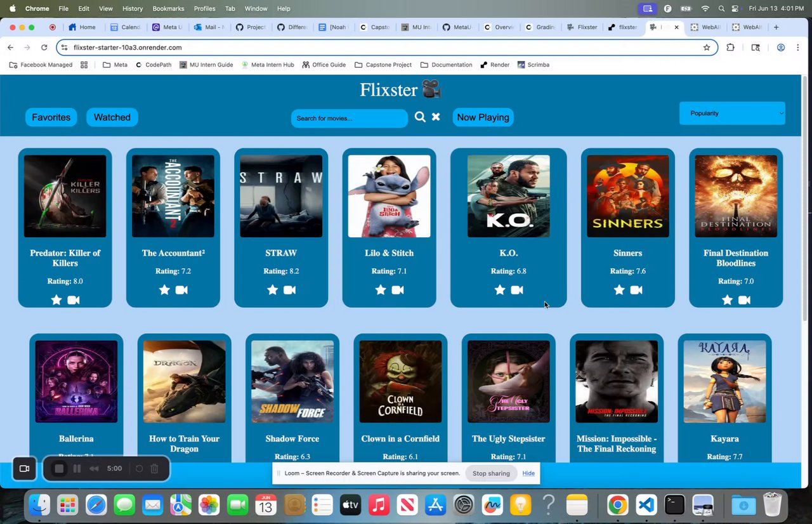812x524 pixels.
Task: Star the Final Destination Bloodlines movie
Action: coord(727,300)
